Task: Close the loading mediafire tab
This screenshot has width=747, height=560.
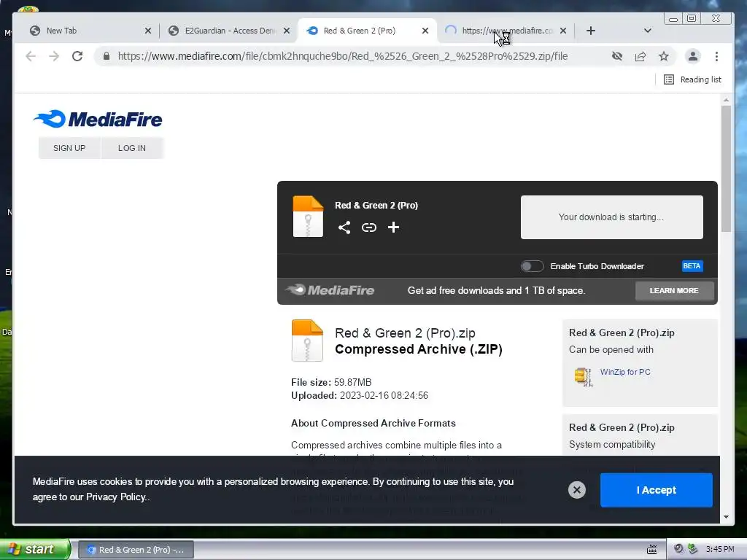Action: (x=563, y=31)
